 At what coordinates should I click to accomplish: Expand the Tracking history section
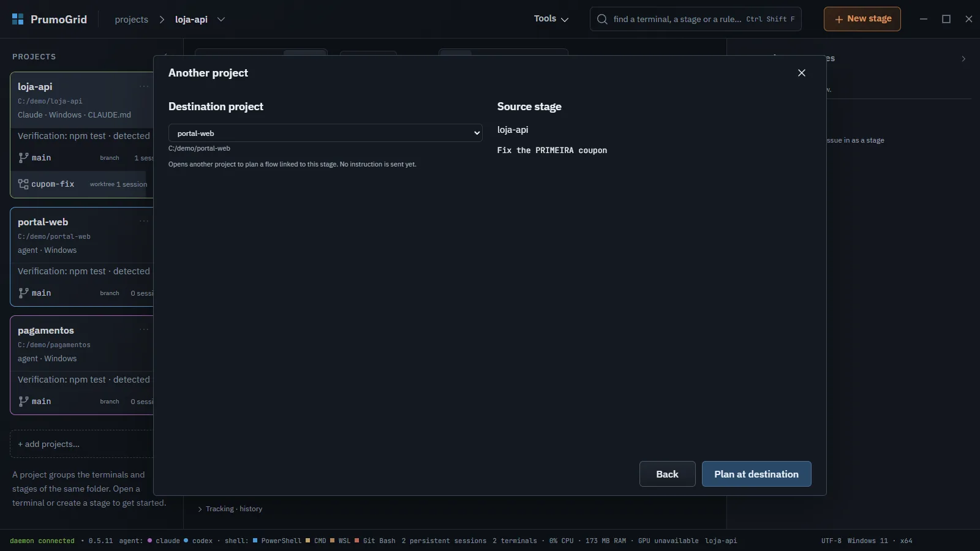click(x=230, y=509)
